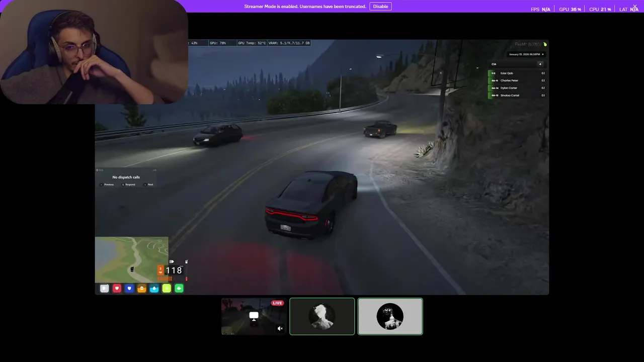Click the red LIVE badge
644x362 pixels.
pos(277,303)
